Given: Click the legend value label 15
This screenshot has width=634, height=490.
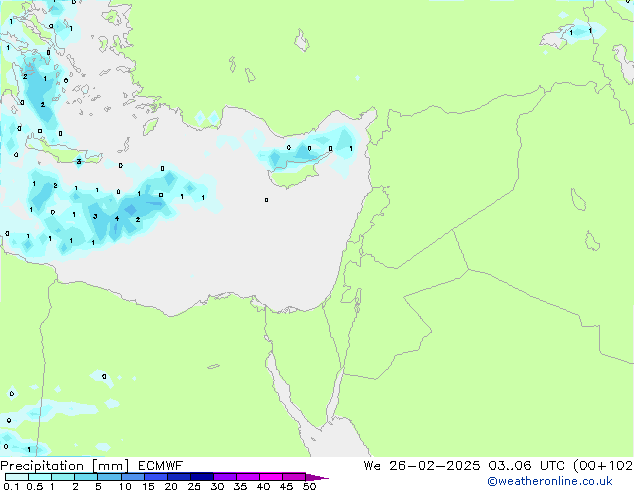Looking at the screenshot, I should [148, 486].
